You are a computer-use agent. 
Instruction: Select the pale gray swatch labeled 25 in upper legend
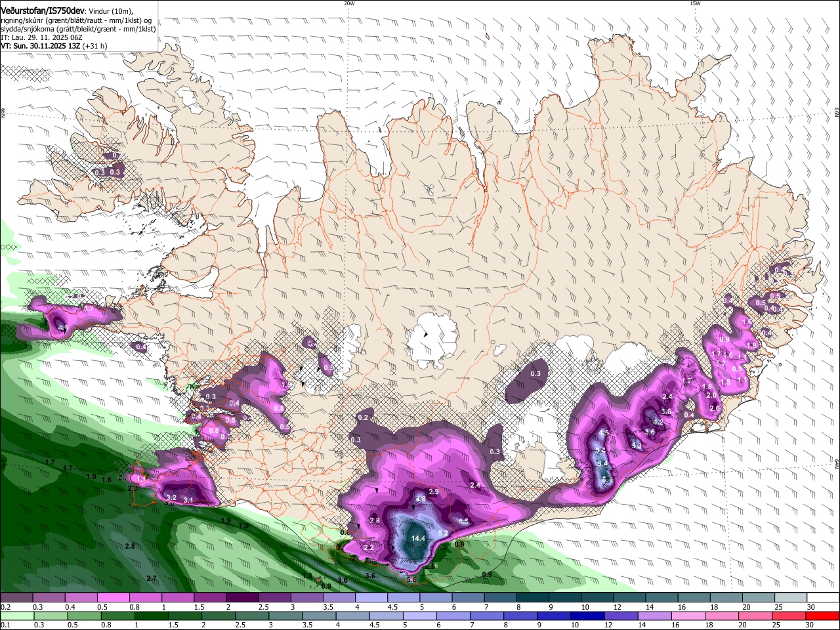coord(791,598)
